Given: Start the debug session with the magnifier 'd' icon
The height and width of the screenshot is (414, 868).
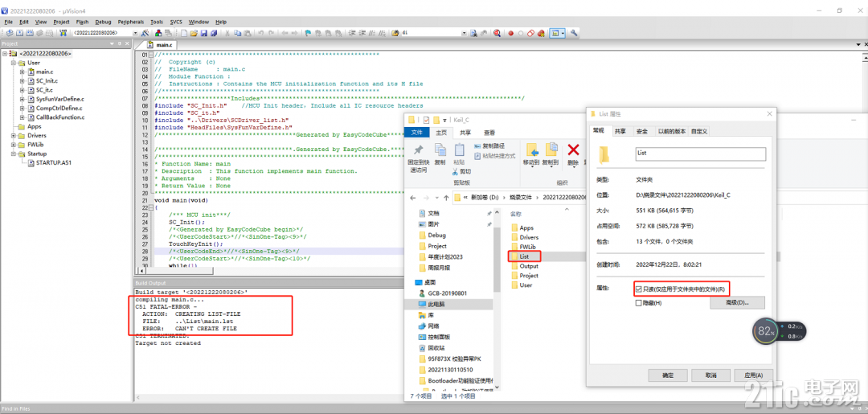Looking at the screenshot, I should click(x=497, y=33).
